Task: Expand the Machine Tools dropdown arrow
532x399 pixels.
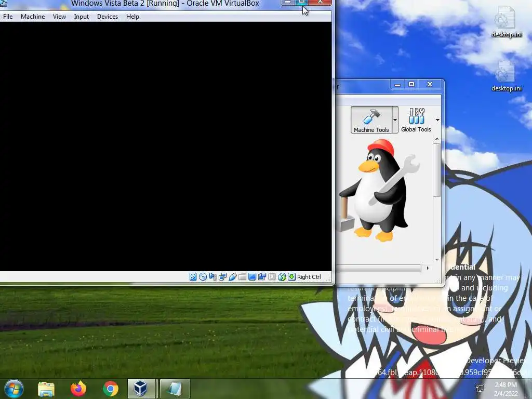Action: click(395, 120)
